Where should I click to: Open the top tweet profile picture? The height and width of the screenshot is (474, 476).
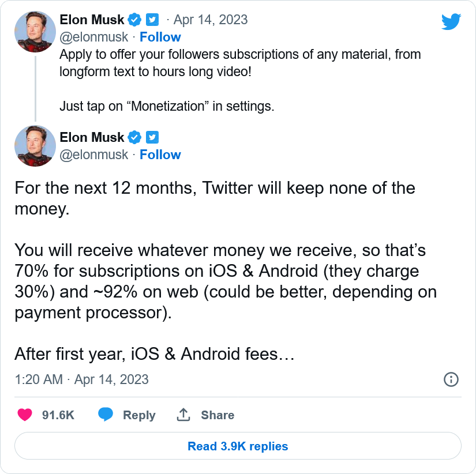pyautogui.click(x=35, y=32)
